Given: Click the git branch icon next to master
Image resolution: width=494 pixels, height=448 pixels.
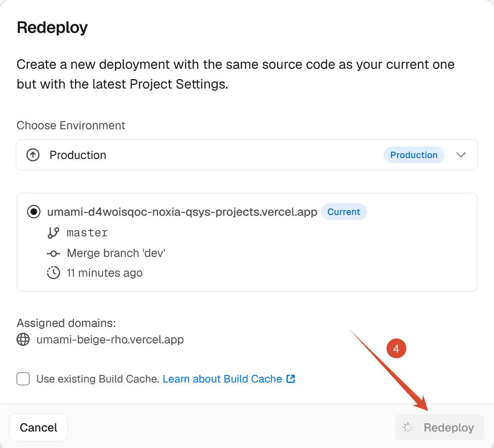Looking at the screenshot, I should [53, 233].
